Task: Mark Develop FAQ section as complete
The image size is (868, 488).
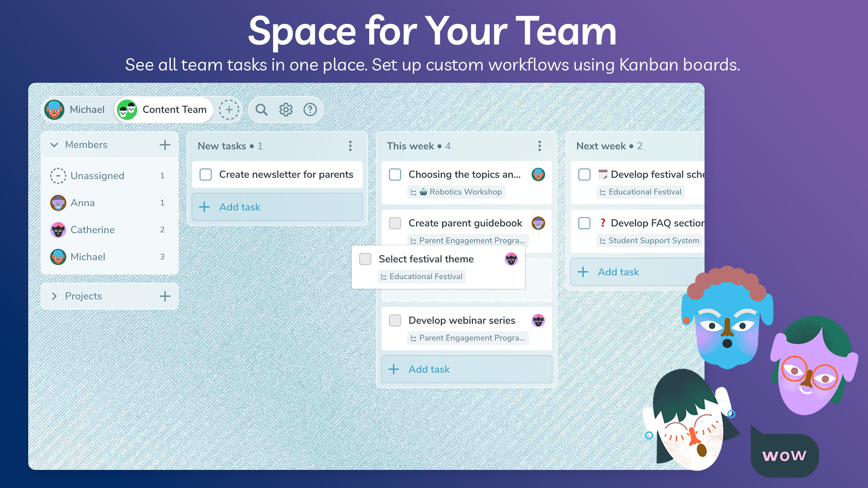Action: point(584,223)
